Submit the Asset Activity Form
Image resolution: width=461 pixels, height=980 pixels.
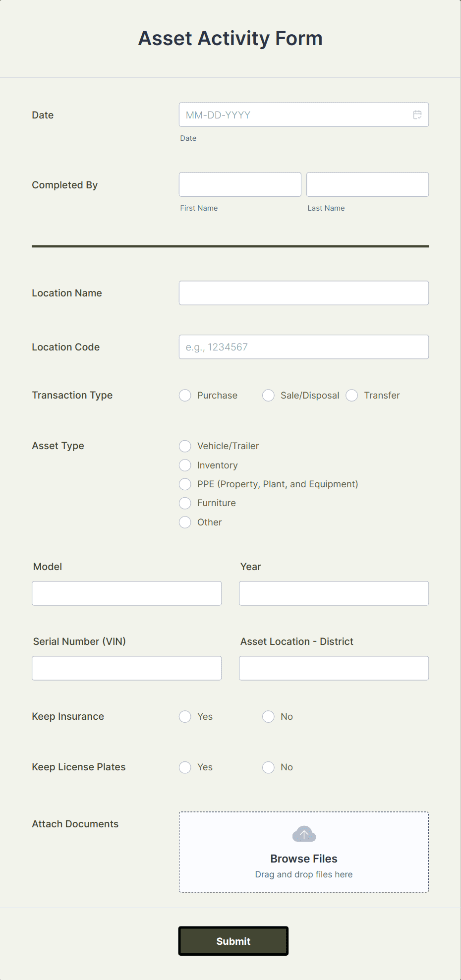[x=233, y=941]
